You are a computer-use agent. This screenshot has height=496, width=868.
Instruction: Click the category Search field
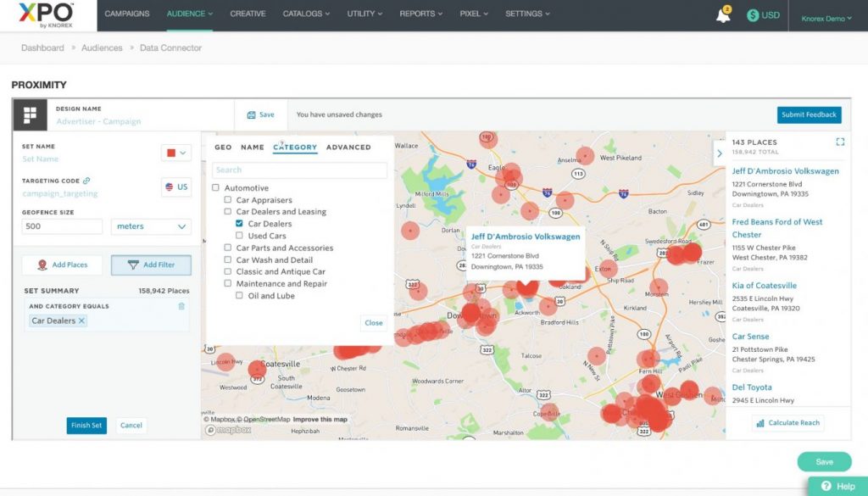pos(299,170)
